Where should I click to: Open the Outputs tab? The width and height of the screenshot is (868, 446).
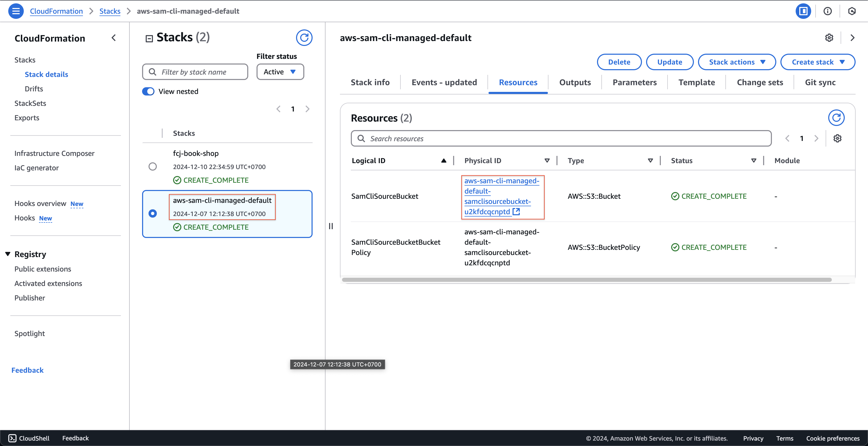click(x=575, y=83)
